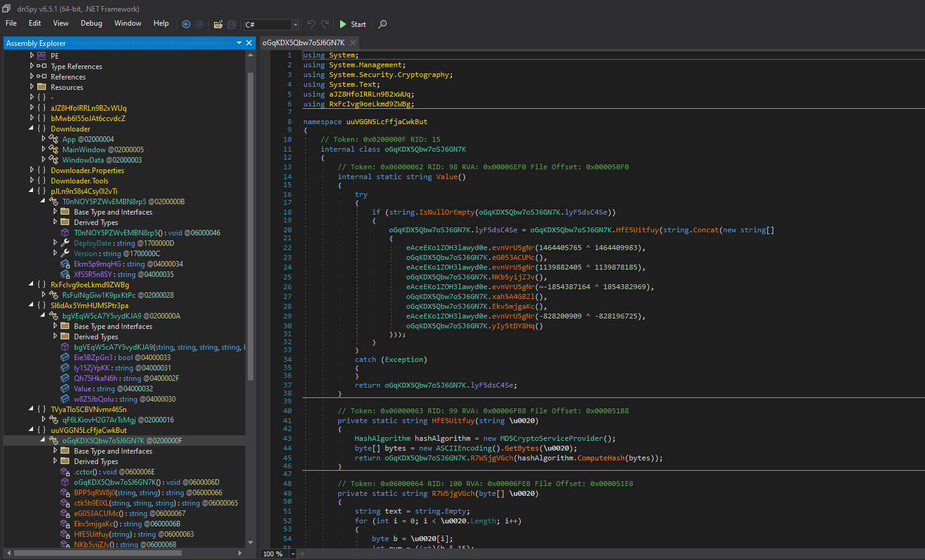925x560 pixels.
Task: Click the RsFulNgGiw1K9pxKtPc class icon
Action: point(53,295)
